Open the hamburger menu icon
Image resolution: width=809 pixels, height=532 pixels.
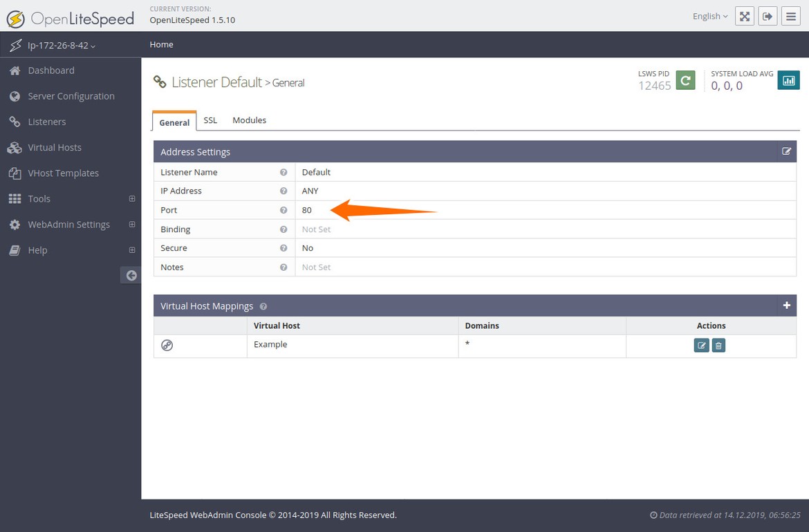[791, 16]
